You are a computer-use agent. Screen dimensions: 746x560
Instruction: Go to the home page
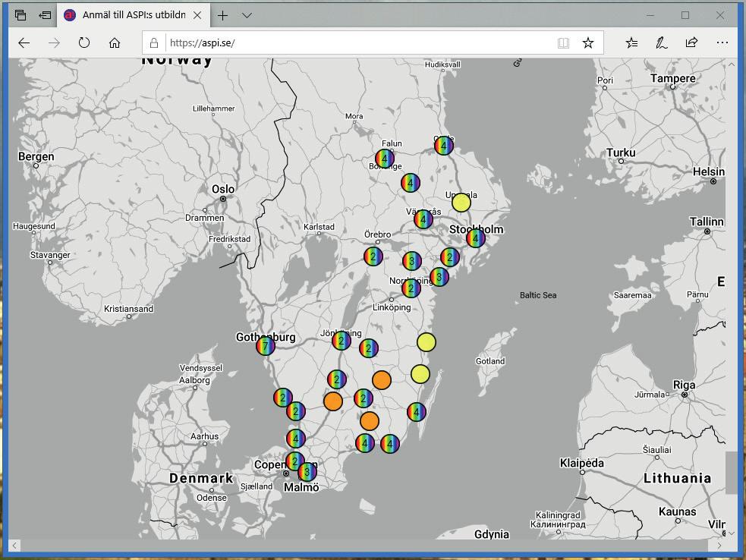pos(115,42)
